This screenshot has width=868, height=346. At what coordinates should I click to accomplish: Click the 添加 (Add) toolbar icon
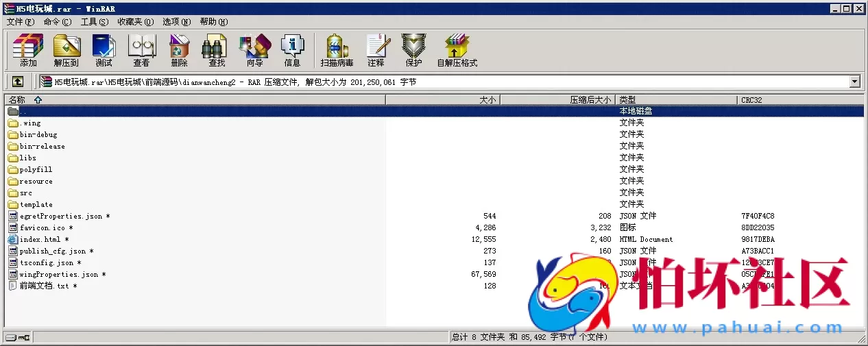[28, 50]
